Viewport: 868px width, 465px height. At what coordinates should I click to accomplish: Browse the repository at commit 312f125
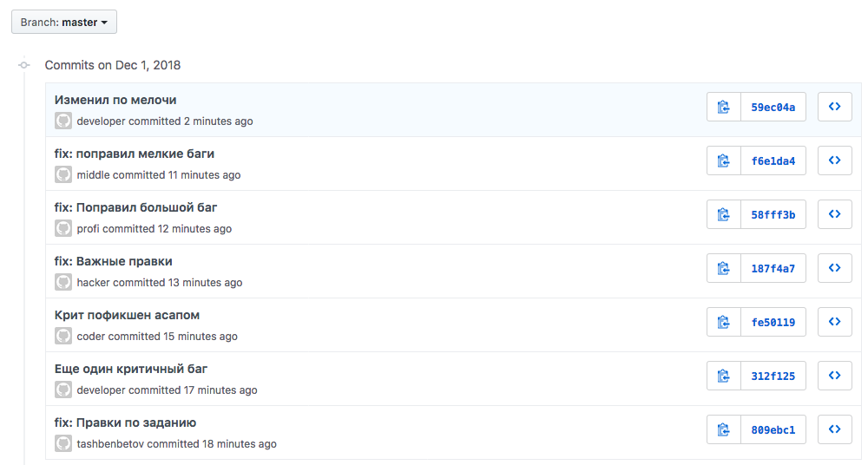coord(834,377)
